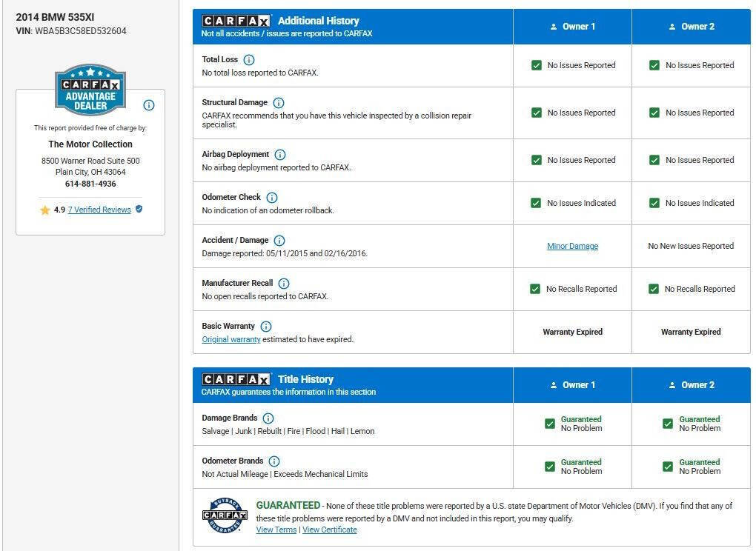Click the verified shield icon beside reviews
This screenshot has height=551, width=756.
coord(139,209)
